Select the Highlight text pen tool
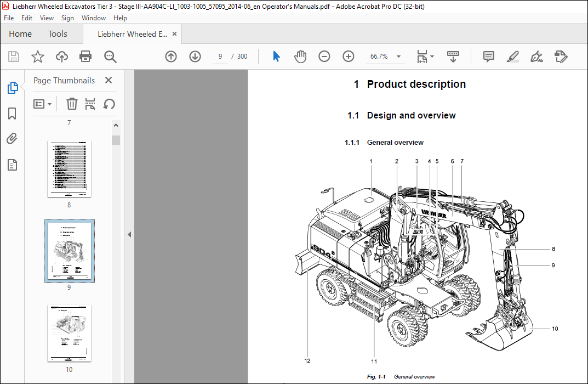 tap(512, 57)
